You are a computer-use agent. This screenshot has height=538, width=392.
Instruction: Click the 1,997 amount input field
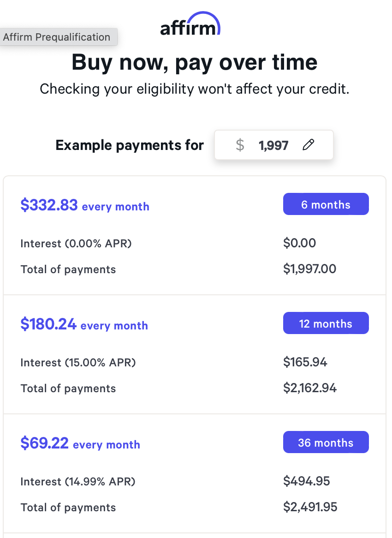pyautogui.click(x=273, y=146)
